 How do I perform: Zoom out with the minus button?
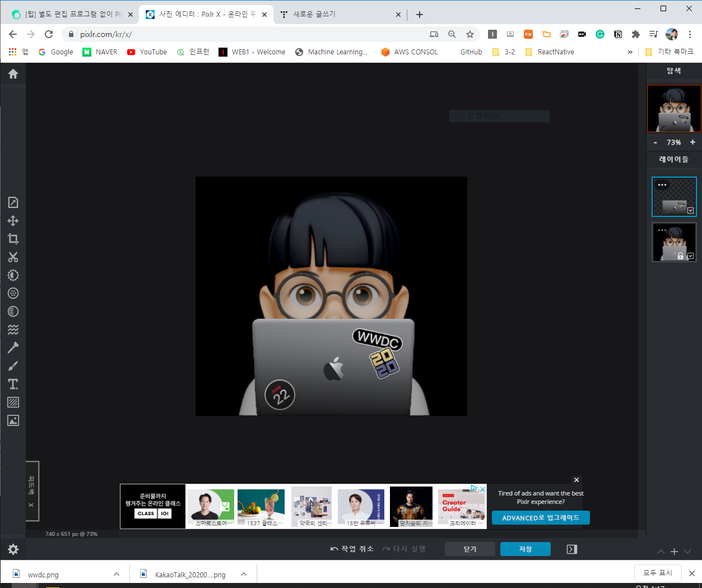click(655, 142)
